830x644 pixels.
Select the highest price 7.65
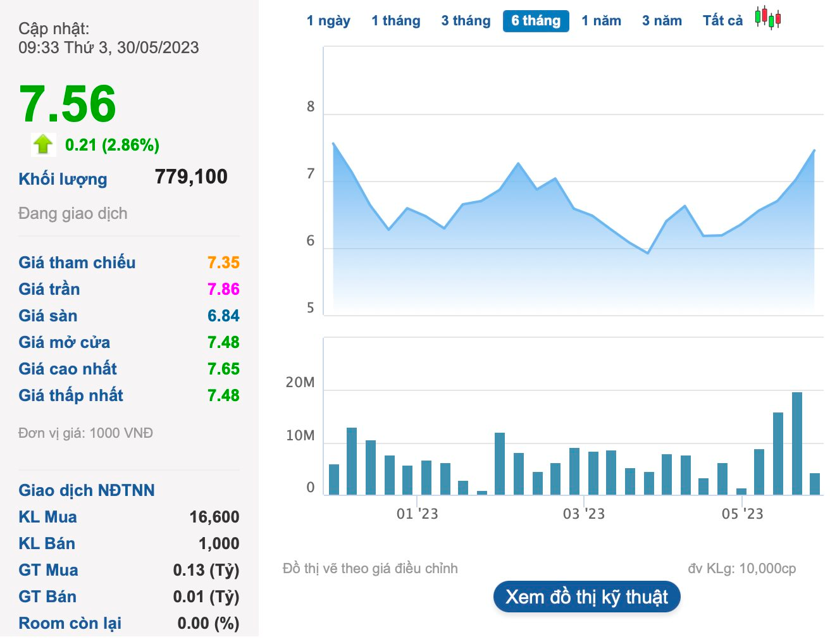(224, 369)
